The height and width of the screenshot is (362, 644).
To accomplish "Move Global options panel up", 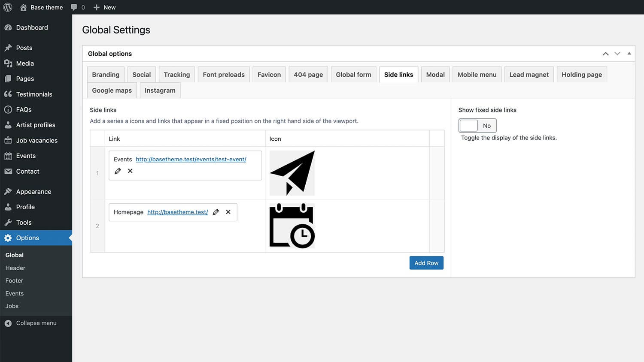I will click(605, 54).
